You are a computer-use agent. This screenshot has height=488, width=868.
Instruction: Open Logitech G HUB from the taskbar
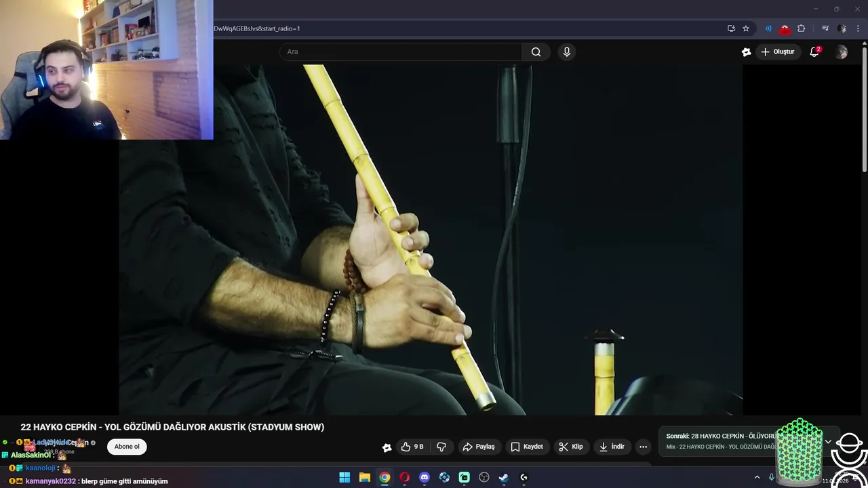(x=524, y=477)
